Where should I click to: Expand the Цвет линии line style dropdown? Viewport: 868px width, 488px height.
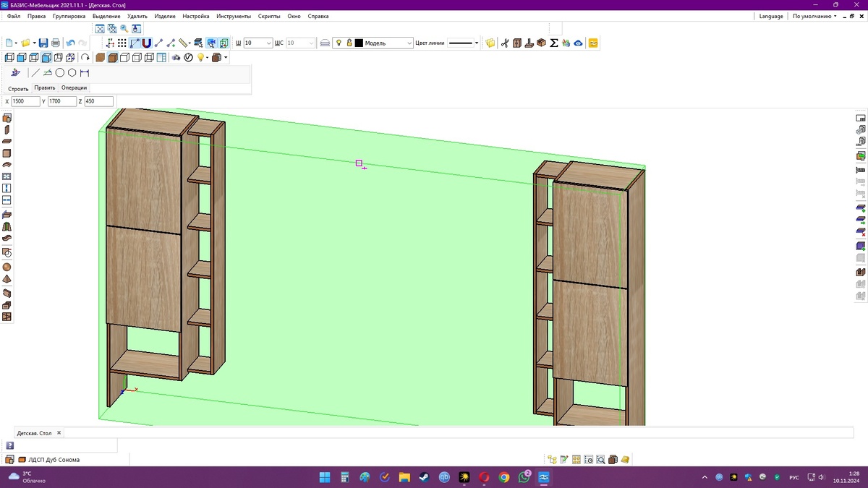click(477, 43)
